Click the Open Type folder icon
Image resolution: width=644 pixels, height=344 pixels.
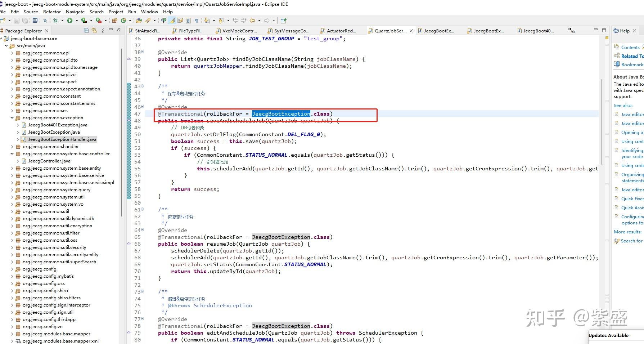click(x=139, y=21)
